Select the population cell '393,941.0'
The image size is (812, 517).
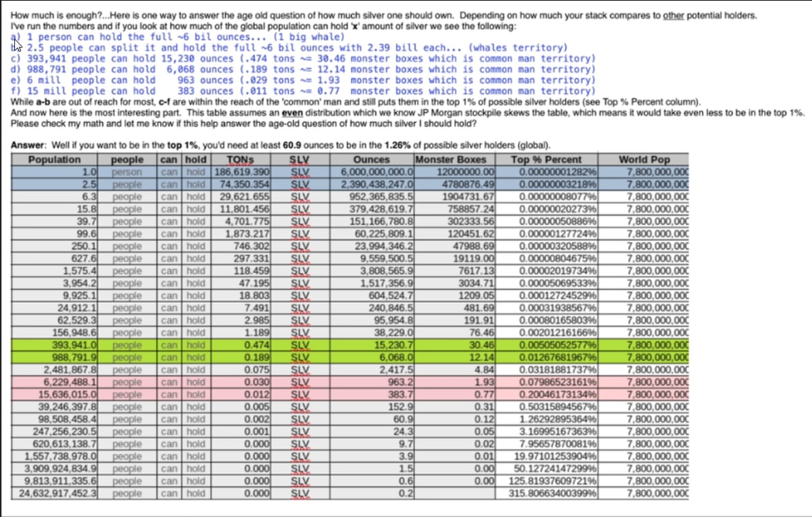54,345
